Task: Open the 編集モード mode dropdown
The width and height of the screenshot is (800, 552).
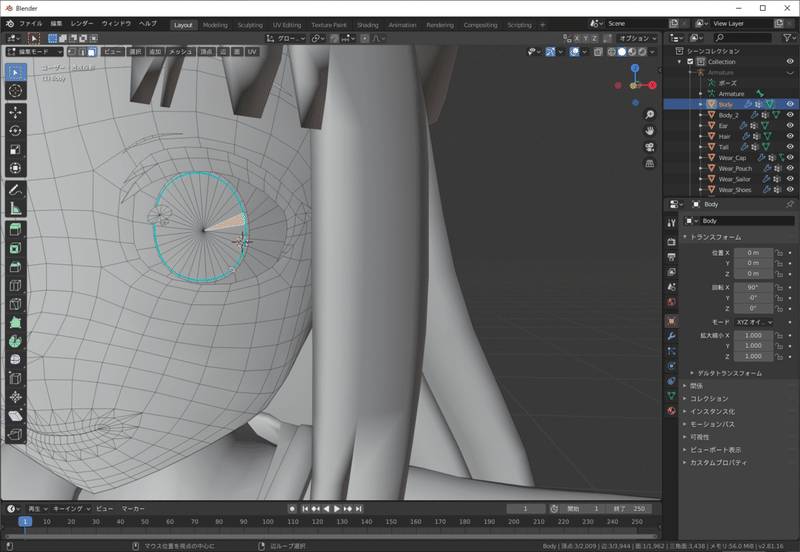Action: (x=37, y=51)
